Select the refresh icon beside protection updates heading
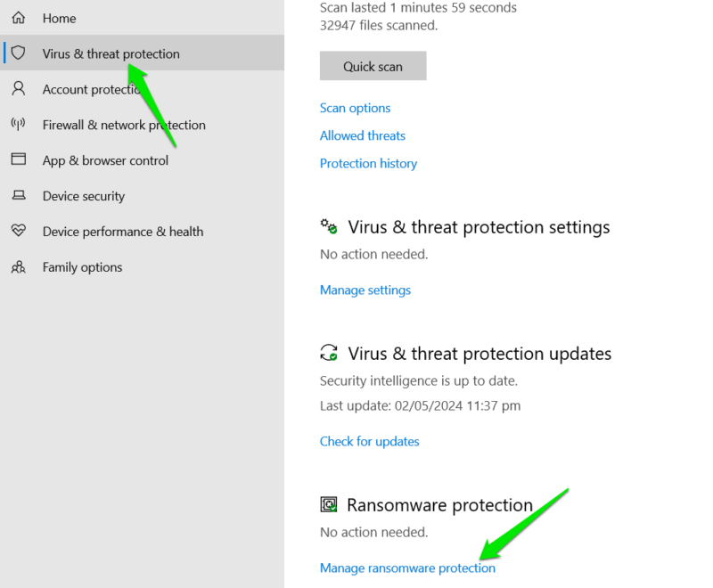Image resolution: width=713 pixels, height=588 pixels. (329, 353)
